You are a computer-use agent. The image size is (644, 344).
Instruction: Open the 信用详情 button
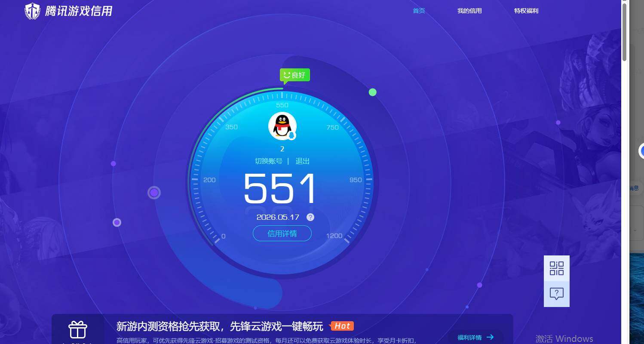click(282, 233)
